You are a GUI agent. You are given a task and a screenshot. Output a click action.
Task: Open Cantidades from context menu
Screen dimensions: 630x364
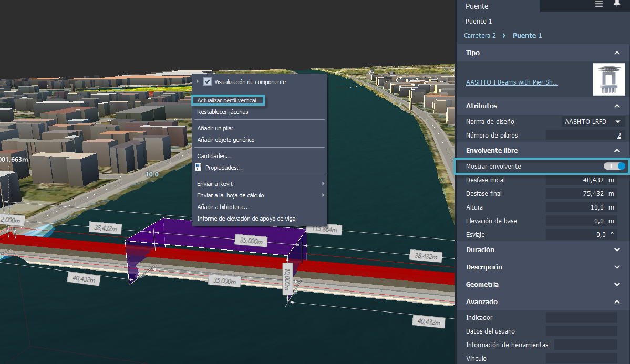214,156
